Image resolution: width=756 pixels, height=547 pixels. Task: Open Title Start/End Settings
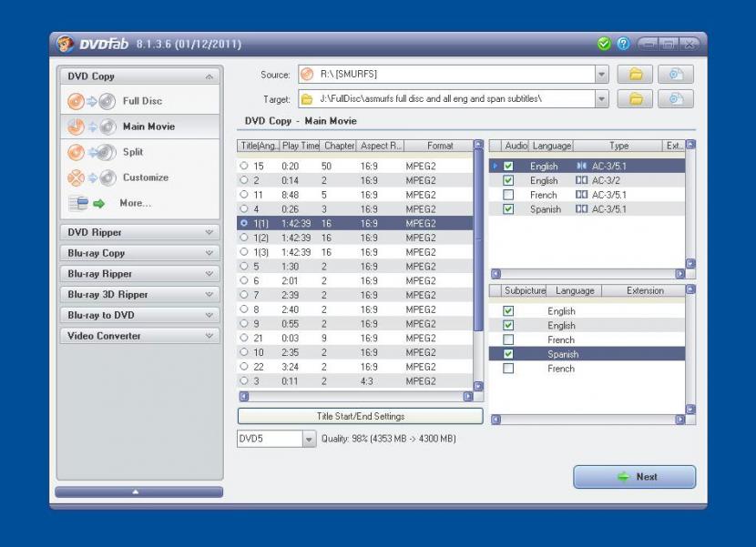click(360, 417)
